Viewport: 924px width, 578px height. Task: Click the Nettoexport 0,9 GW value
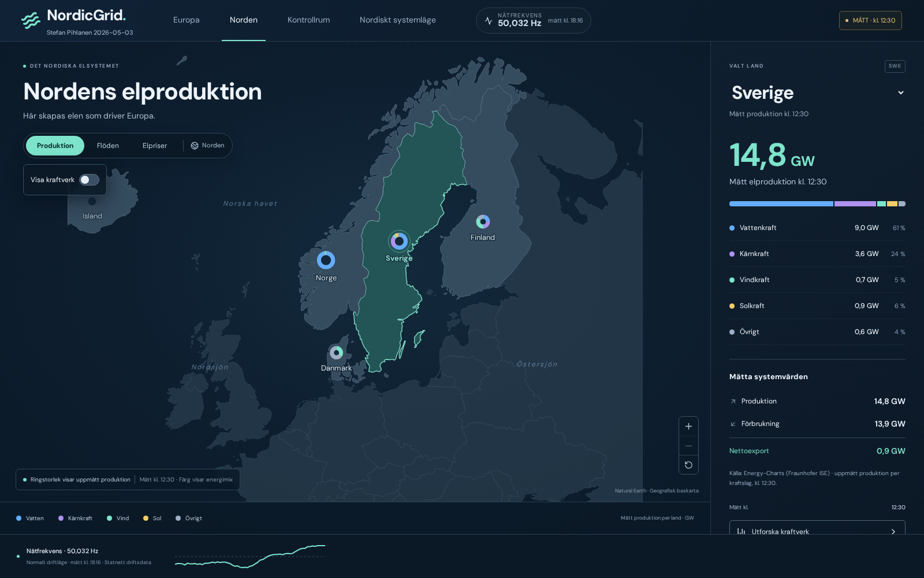point(891,451)
